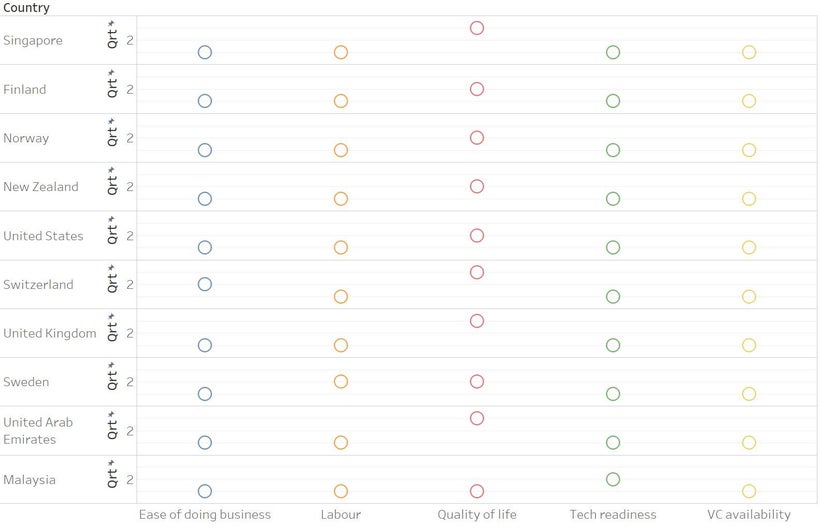The image size is (820, 528).
Task: Select United Kingdom's pink Quality of life circle
Action: [x=477, y=321]
